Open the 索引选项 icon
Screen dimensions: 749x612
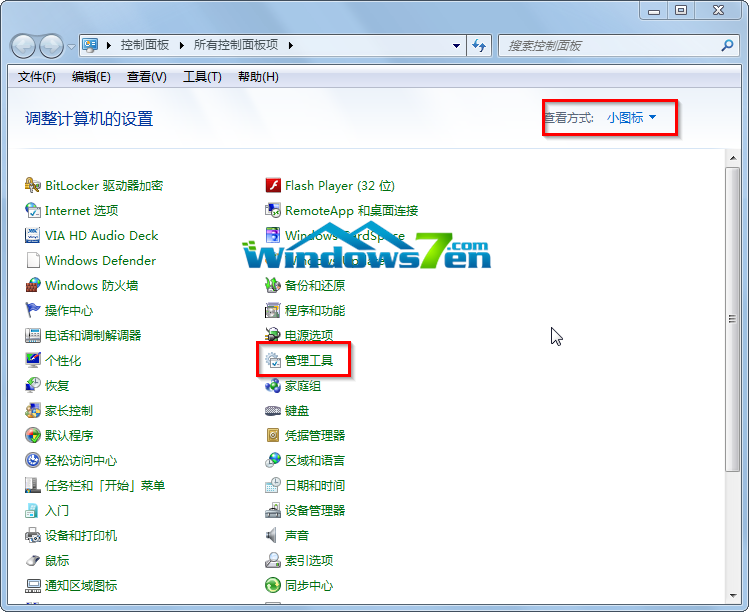[x=273, y=560]
